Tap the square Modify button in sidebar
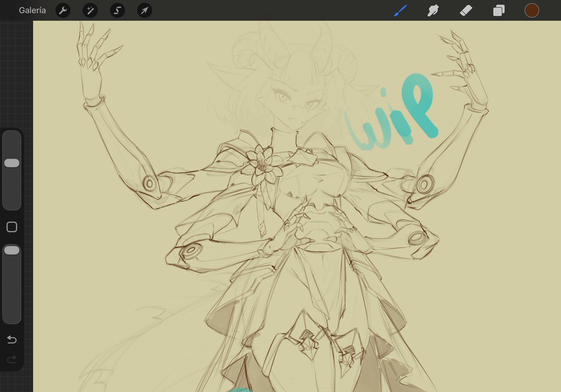 tap(12, 227)
